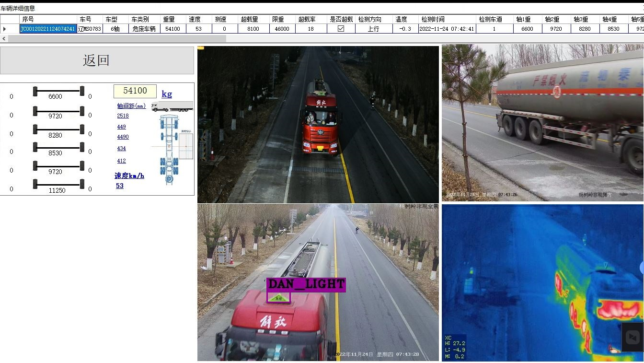Click the side-view truck icon

[x=172, y=106]
